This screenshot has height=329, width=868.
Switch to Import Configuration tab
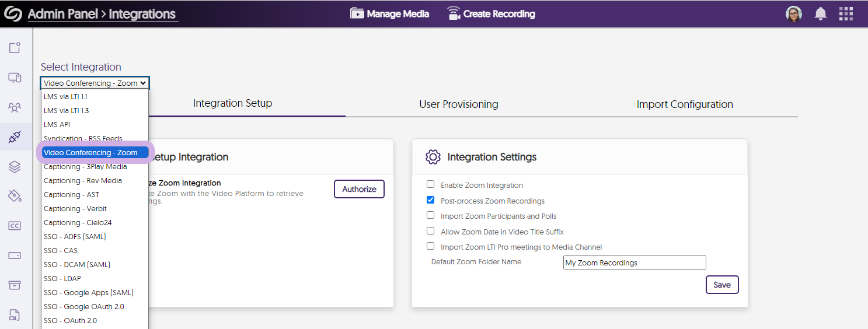click(x=685, y=104)
